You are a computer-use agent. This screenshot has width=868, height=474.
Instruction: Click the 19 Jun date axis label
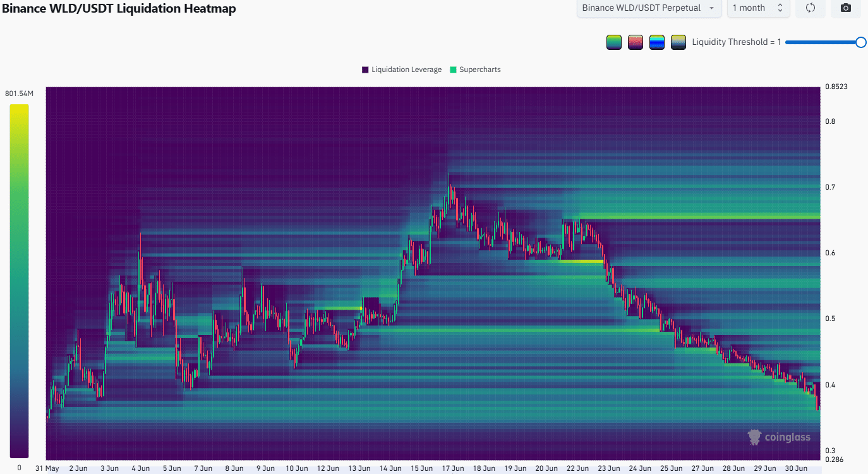(x=515, y=468)
